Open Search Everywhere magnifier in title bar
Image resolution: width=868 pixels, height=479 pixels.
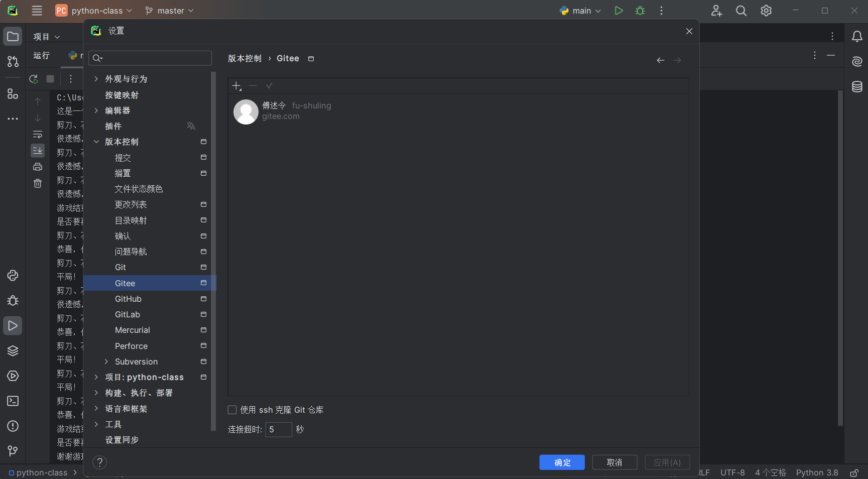click(x=741, y=11)
